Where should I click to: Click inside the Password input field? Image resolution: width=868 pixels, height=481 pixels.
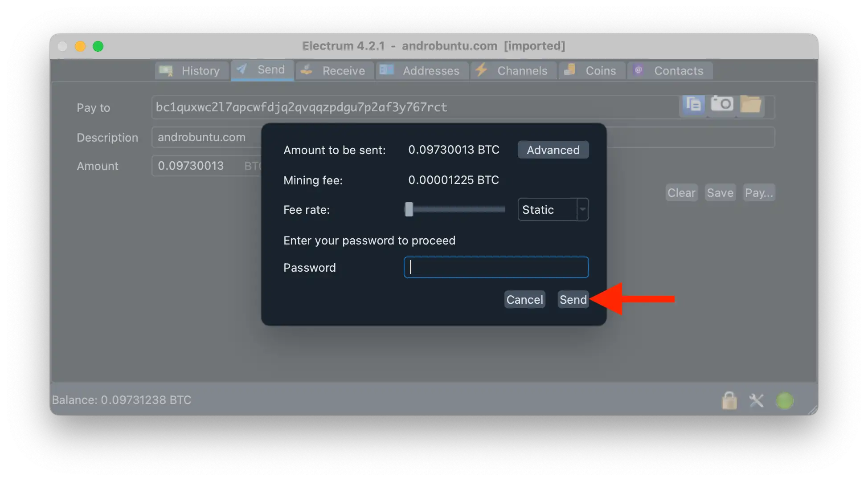tap(495, 267)
